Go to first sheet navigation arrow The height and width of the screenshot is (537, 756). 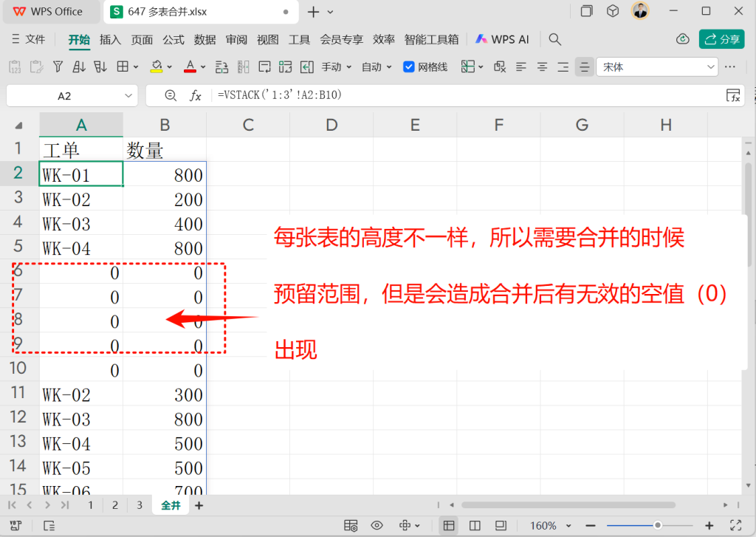[12, 505]
